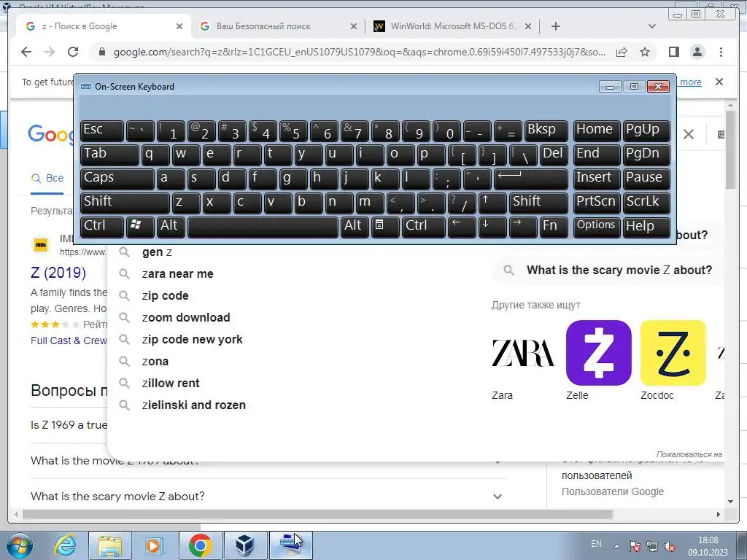747x560 pixels.
Task: Open a new Chrome tab with plus
Action: (x=555, y=26)
